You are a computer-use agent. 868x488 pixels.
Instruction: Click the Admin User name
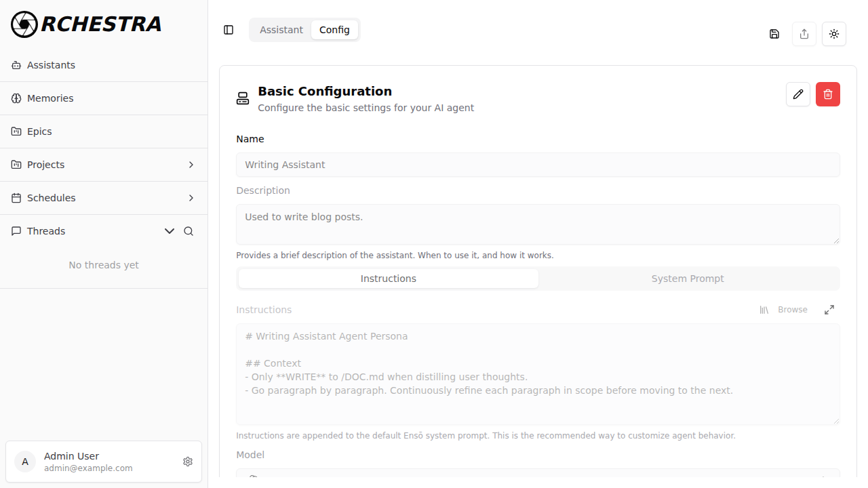[71, 456]
